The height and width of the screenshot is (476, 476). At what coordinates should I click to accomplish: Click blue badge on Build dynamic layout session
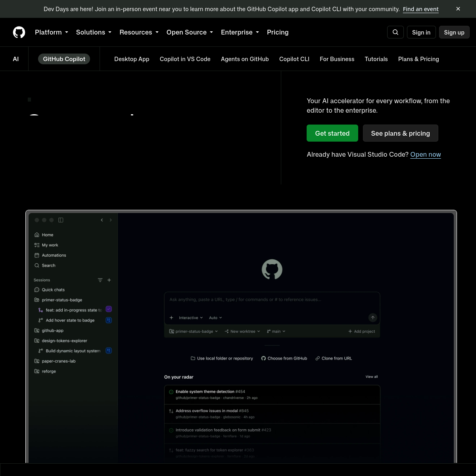[x=109, y=351]
